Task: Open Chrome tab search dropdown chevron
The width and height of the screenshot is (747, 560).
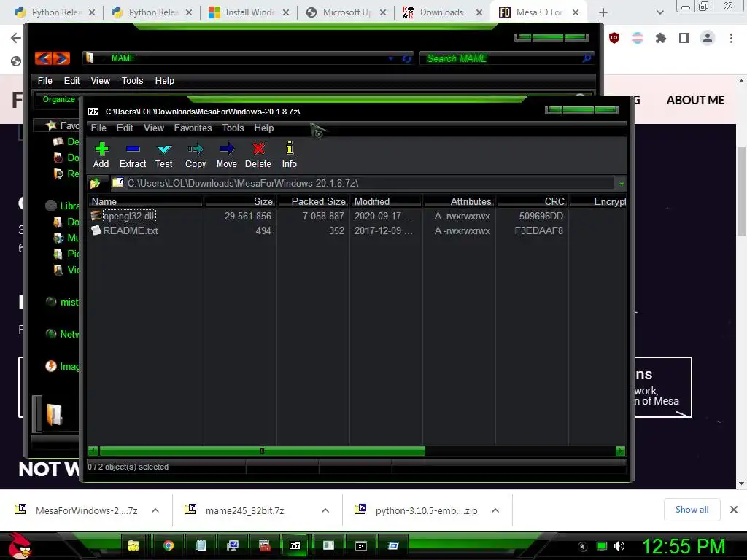Action: point(659,12)
